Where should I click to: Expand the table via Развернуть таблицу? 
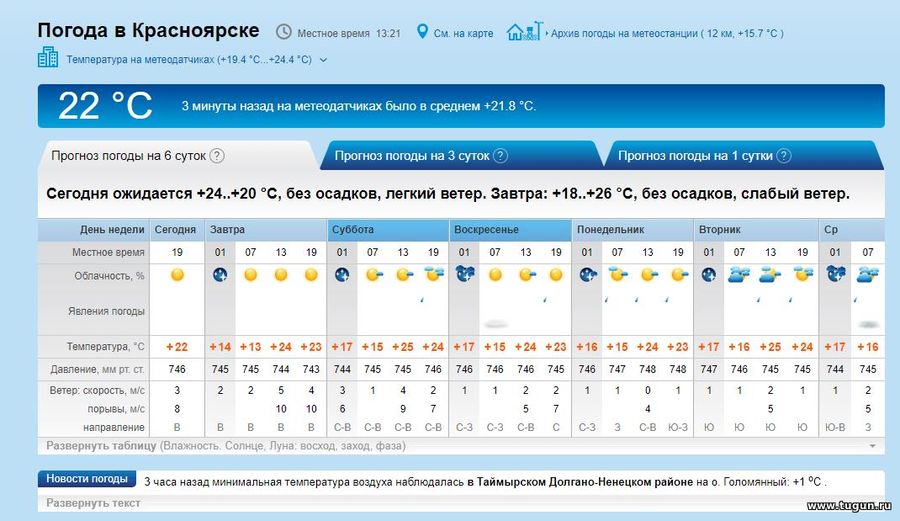101,446
